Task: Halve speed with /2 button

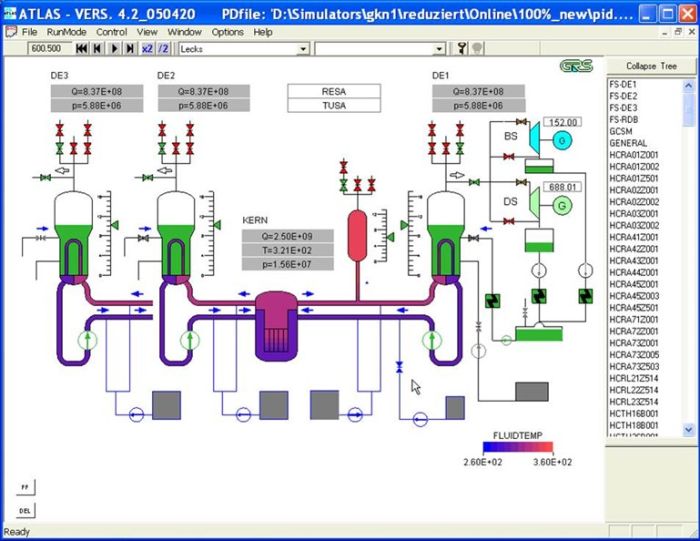Action: (x=163, y=49)
